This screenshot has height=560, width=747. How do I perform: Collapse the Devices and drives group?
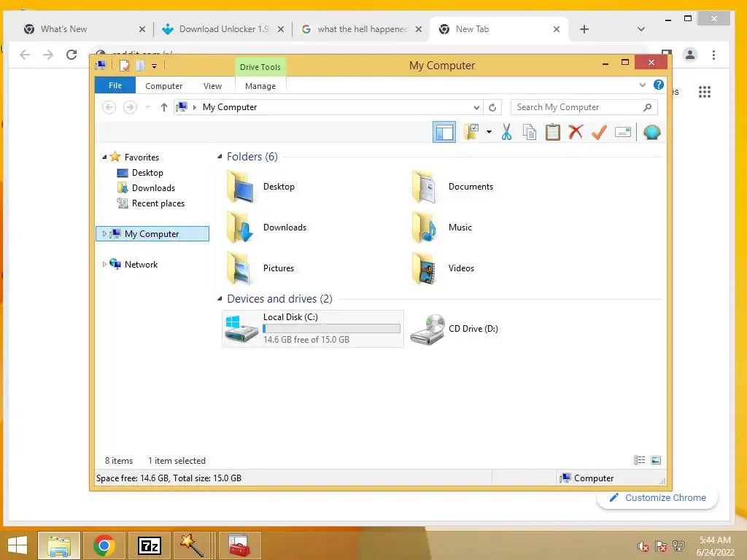pyautogui.click(x=220, y=298)
